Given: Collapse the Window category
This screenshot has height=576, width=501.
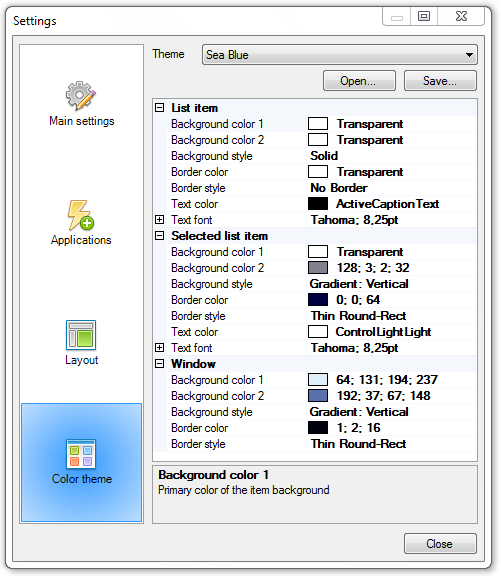Looking at the screenshot, I should coord(159,364).
